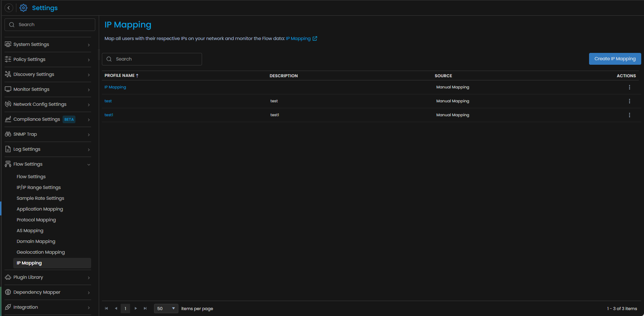Click the Policy Settings sliders icon

point(8,59)
